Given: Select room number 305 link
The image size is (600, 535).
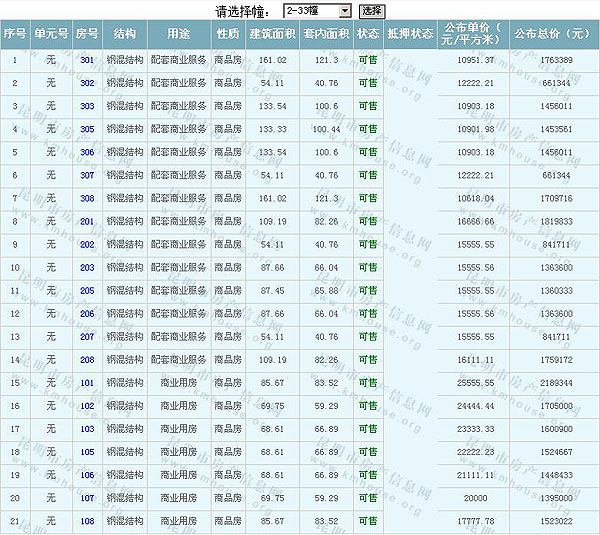Looking at the screenshot, I should [x=87, y=129].
